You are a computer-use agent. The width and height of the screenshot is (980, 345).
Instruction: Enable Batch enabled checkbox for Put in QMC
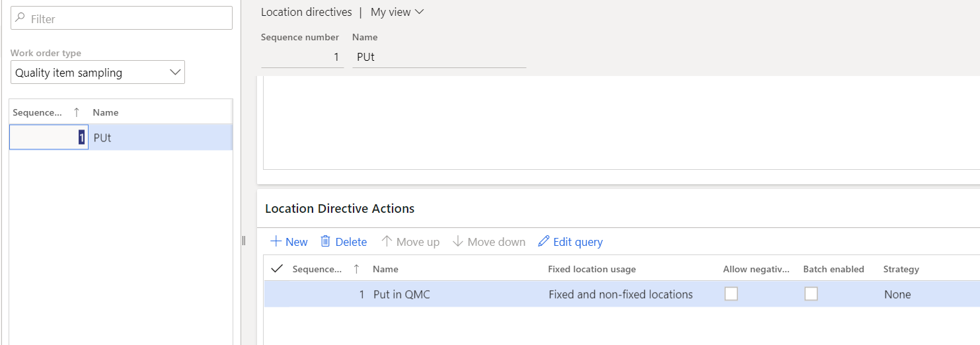click(811, 294)
